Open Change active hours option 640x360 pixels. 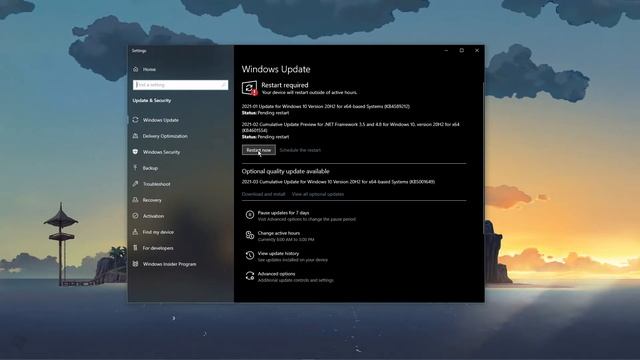tap(279, 233)
